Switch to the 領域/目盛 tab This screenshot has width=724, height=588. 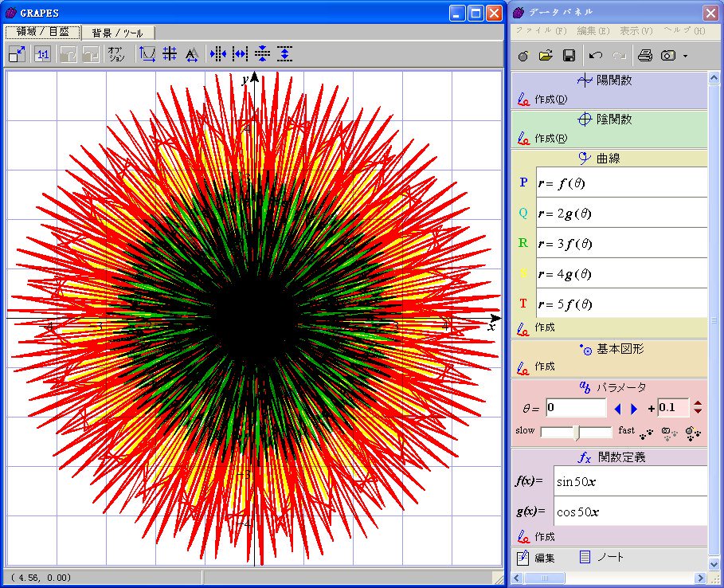click(43, 32)
